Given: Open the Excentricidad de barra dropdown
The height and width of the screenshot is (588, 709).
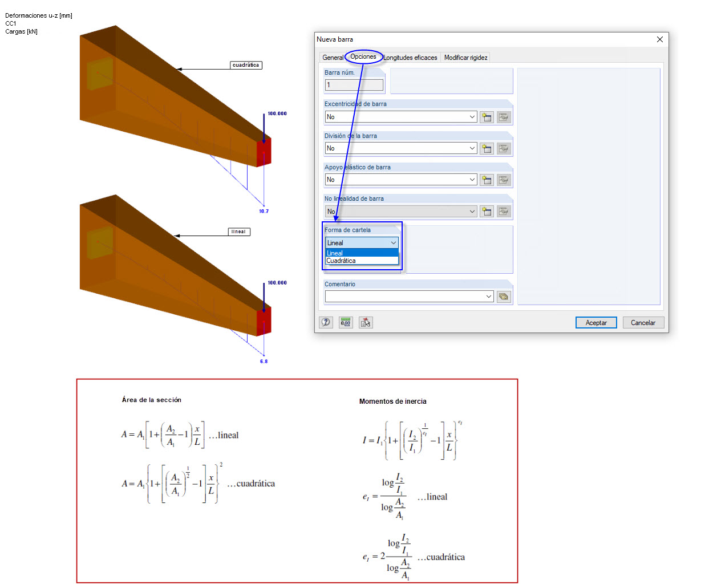Looking at the screenshot, I should pos(472,116).
